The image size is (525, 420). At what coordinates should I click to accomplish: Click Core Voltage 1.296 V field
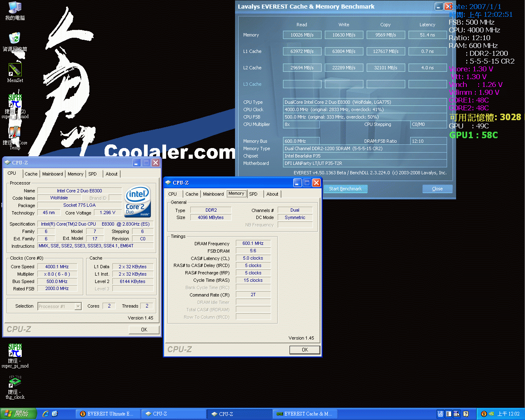tap(107, 212)
